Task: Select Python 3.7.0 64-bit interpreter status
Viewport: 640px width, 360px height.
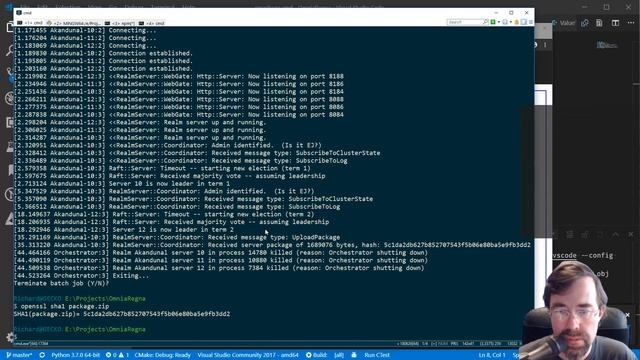Action: pyautogui.click(x=75, y=355)
